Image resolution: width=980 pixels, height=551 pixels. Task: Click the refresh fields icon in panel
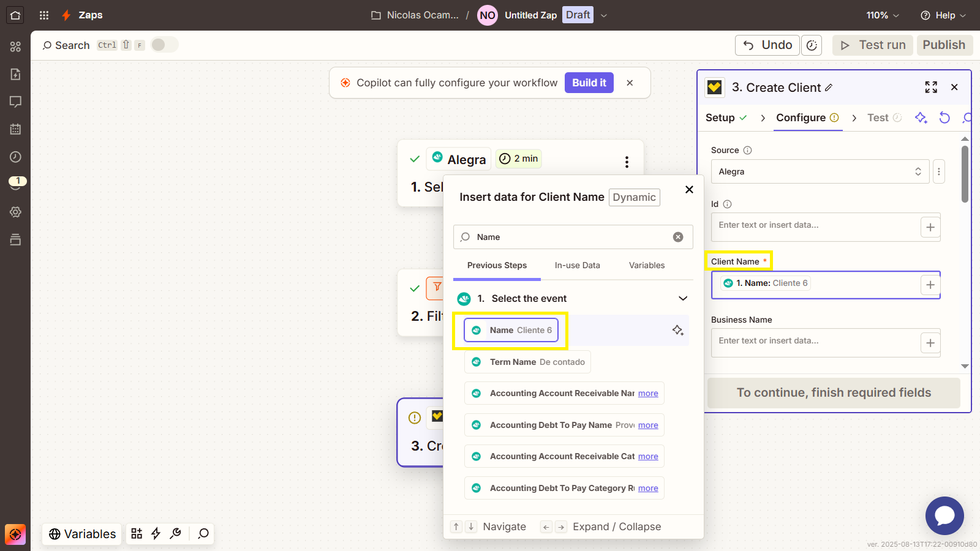point(944,118)
